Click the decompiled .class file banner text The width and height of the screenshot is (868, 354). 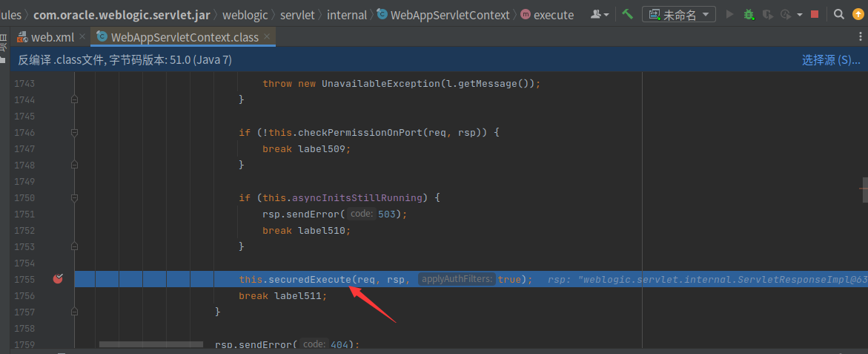(x=125, y=60)
